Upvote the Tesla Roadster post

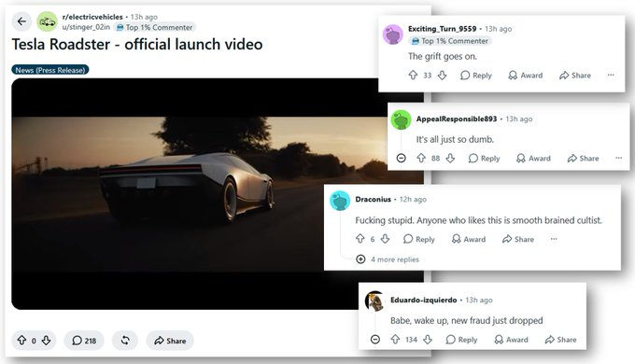pyautogui.click(x=21, y=341)
